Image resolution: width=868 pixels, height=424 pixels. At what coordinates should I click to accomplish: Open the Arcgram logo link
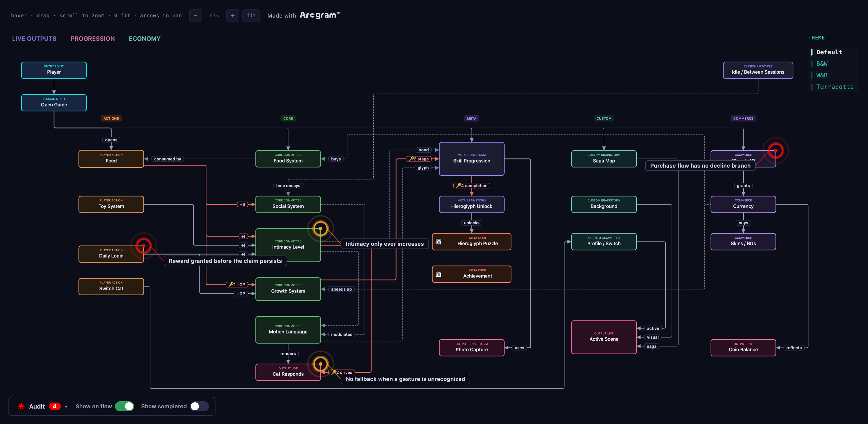[x=320, y=15]
